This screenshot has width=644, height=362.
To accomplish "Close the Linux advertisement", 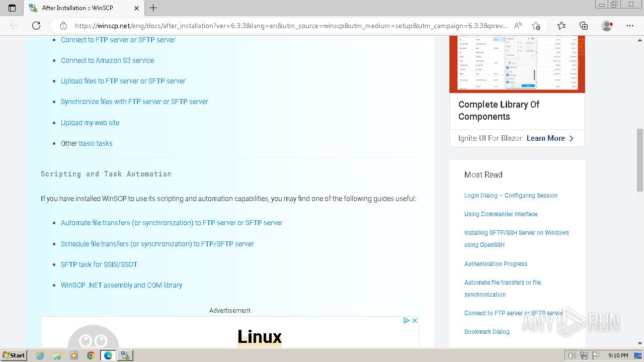I will 415,320.
